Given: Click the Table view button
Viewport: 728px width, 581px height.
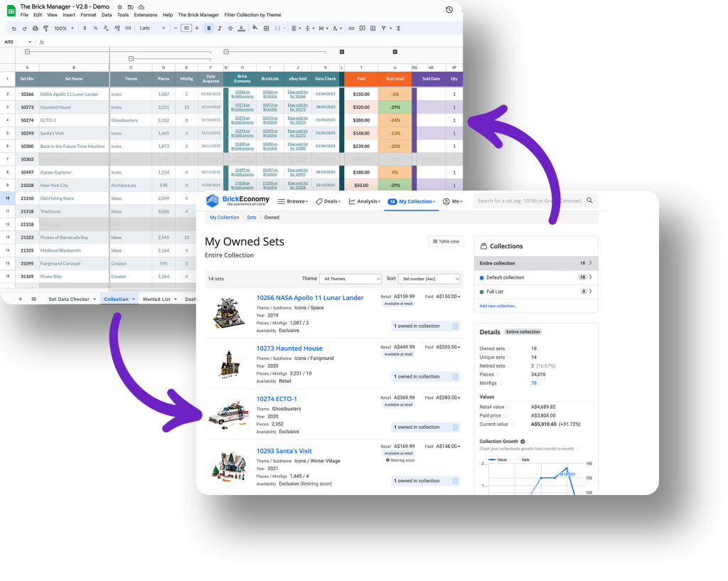Looking at the screenshot, I should pos(446,242).
